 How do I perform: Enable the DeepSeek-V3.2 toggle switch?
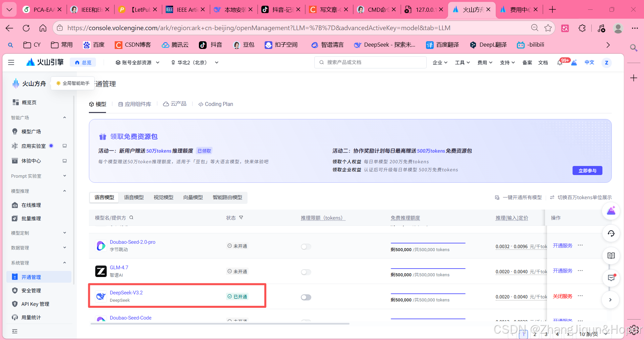click(x=306, y=297)
